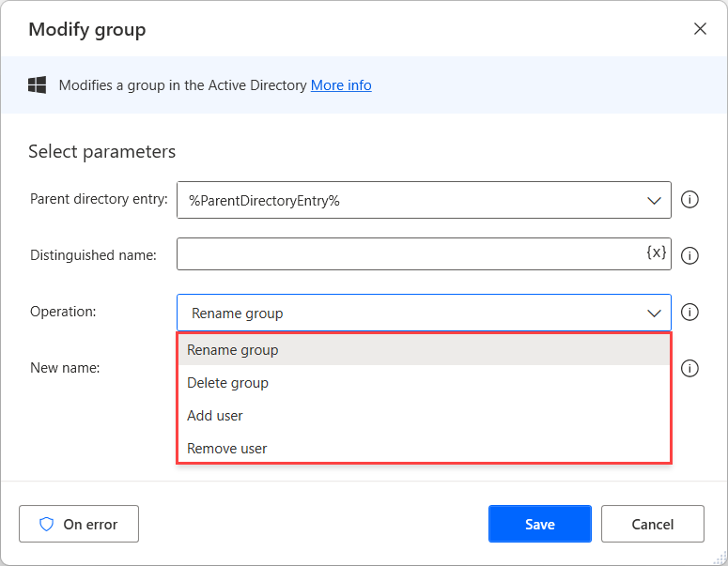This screenshot has width=728, height=566.
Task: Open the More info link
Action: point(341,85)
